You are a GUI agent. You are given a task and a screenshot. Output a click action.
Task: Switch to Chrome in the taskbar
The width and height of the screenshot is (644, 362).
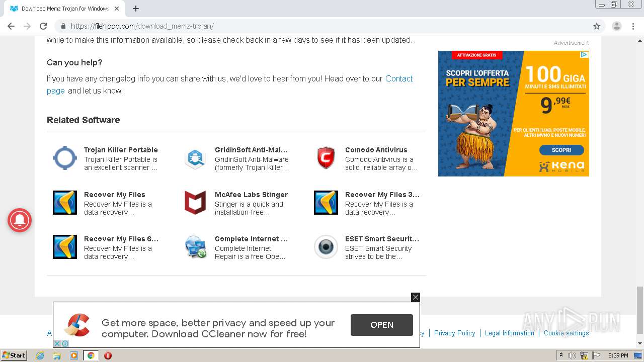click(x=91, y=355)
